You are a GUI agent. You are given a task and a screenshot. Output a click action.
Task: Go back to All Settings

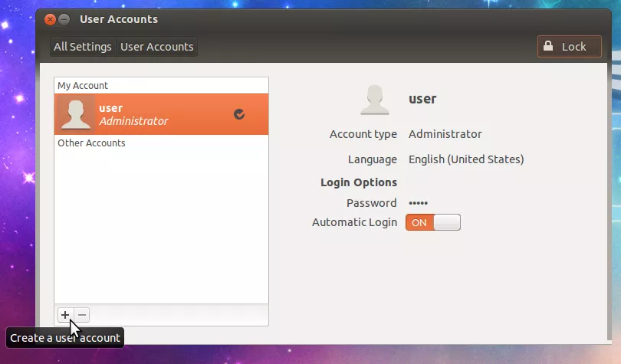83,47
